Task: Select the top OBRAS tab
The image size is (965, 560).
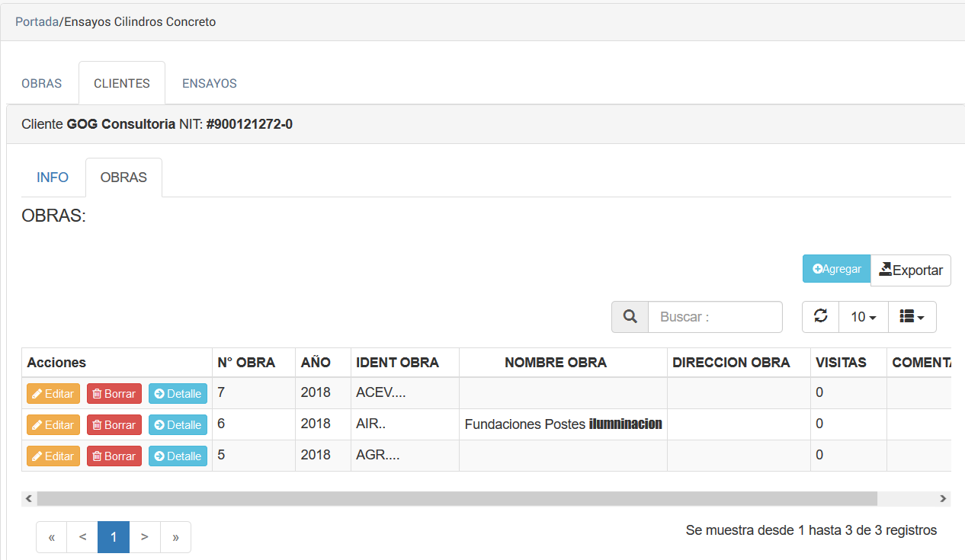Action: 42,83
